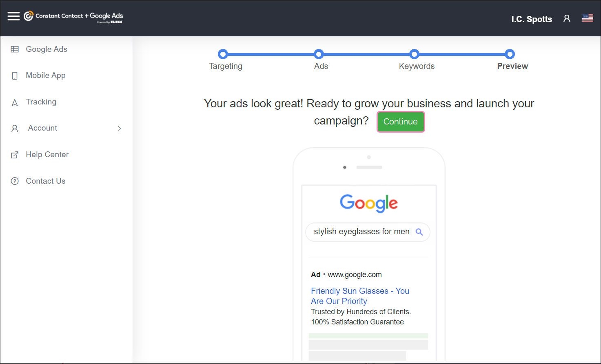This screenshot has height=364, width=601.
Task: Click the www.google.com ad URL text
Action: tap(355, 275)
